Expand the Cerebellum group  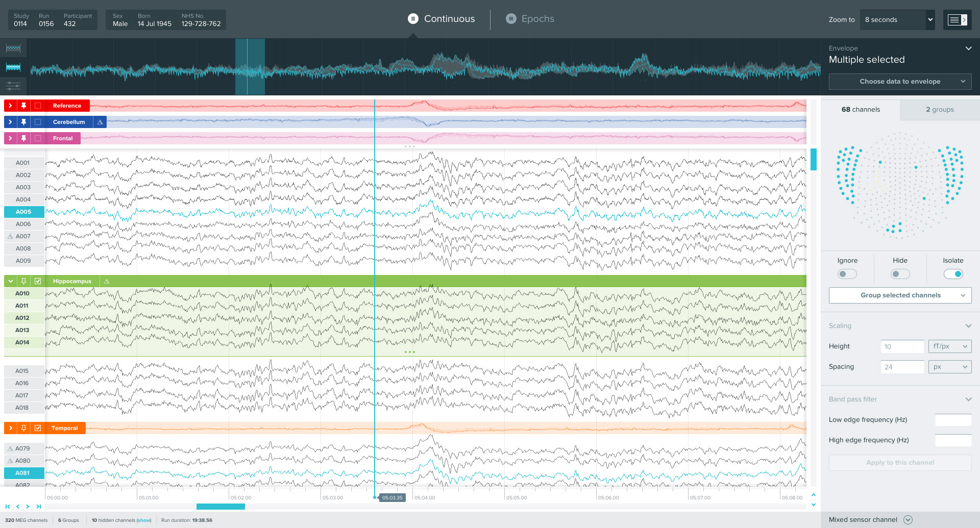[x=10, y=122]
